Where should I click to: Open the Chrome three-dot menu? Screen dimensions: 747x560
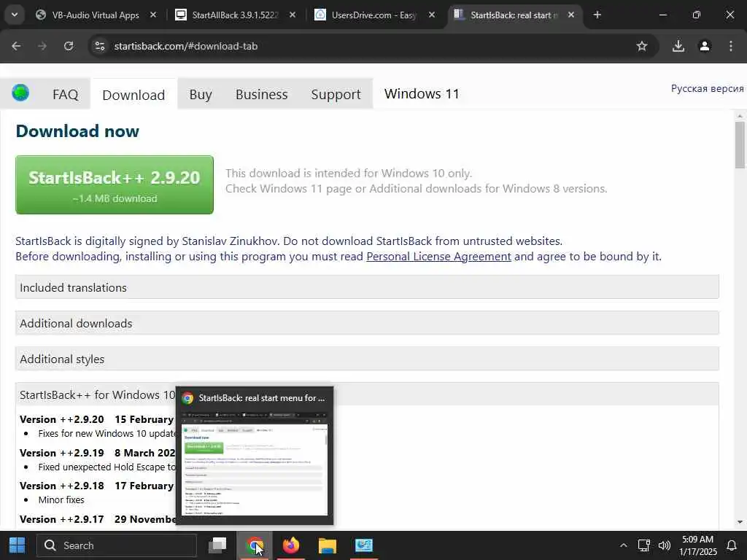coord(731,46)
